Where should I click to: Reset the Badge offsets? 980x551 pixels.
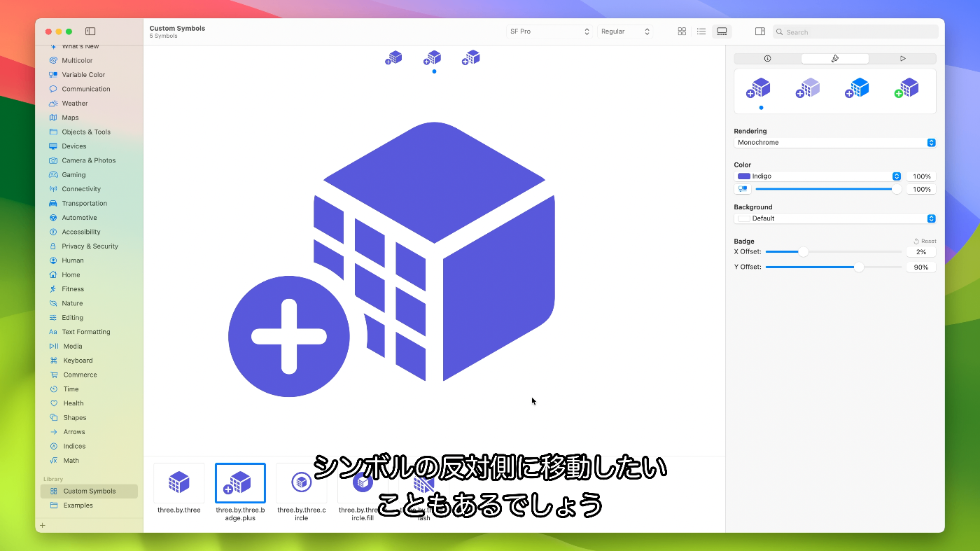click(x=925, y=241)
